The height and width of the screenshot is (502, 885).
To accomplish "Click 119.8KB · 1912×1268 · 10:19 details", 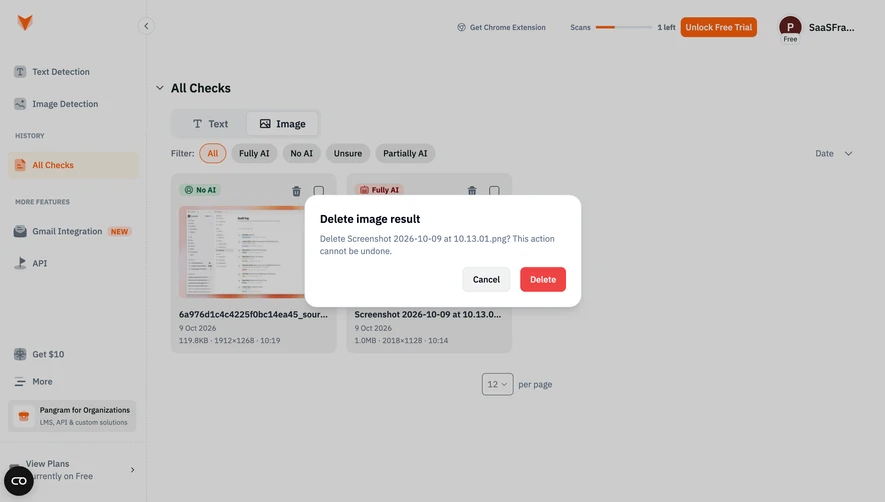I will pos(229,341).
